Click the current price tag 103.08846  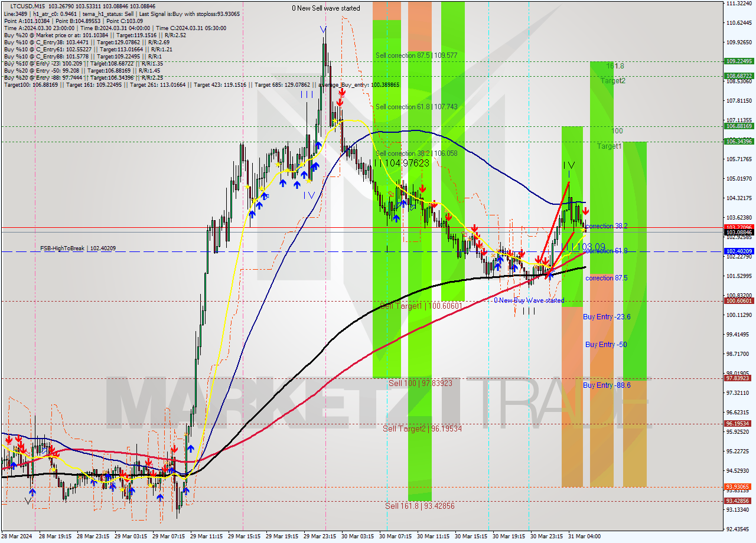click(x=738, y=232)
